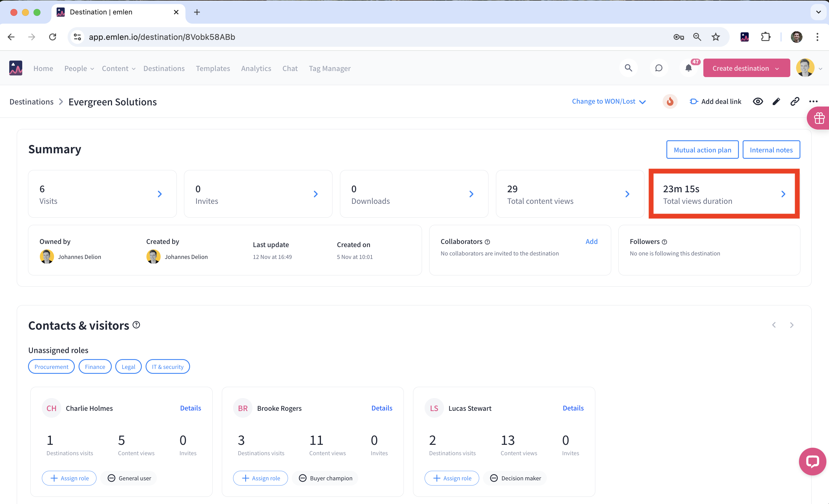Open the Total content views card

click(570, 194)
